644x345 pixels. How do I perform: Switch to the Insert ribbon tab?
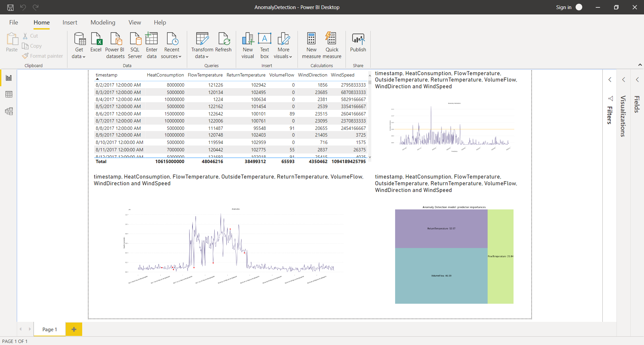[x=70, y=22]
